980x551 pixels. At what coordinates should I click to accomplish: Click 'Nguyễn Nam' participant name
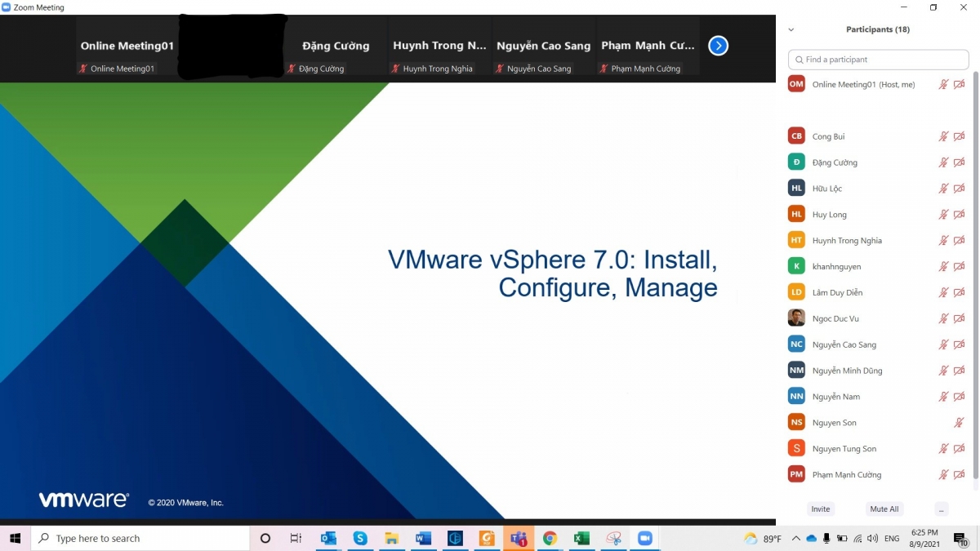pos(836,397)
